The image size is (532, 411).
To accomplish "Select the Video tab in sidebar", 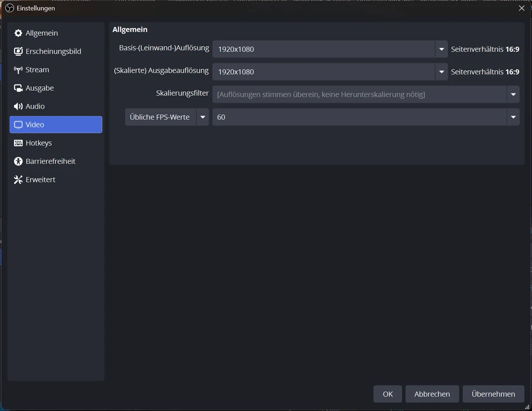I will (56, 124).
